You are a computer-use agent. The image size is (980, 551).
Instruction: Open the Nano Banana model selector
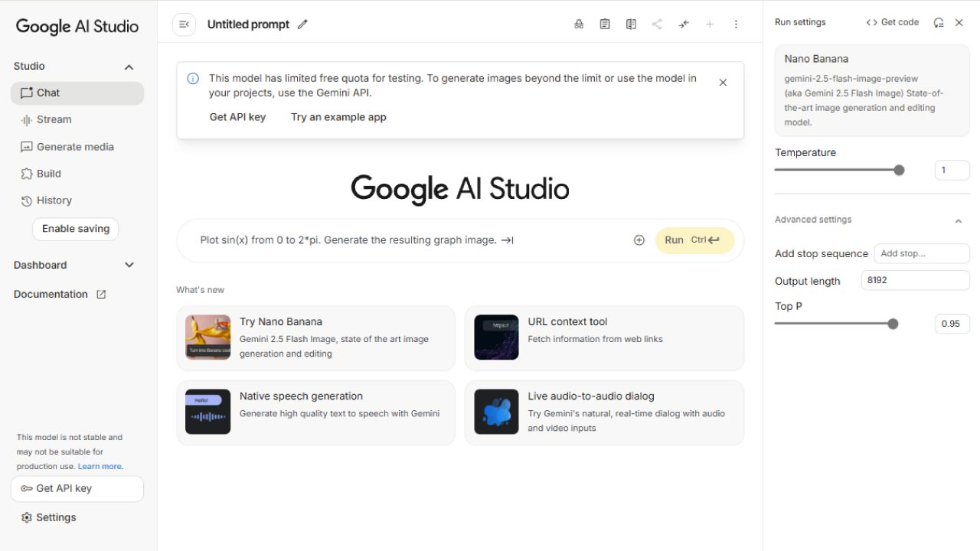pyautogui.click(x=872, y=90)
